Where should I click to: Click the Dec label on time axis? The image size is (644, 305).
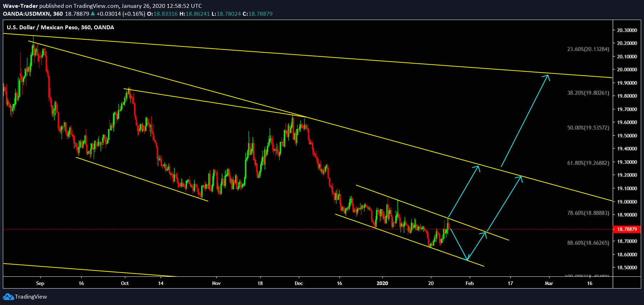click(299, 284)
